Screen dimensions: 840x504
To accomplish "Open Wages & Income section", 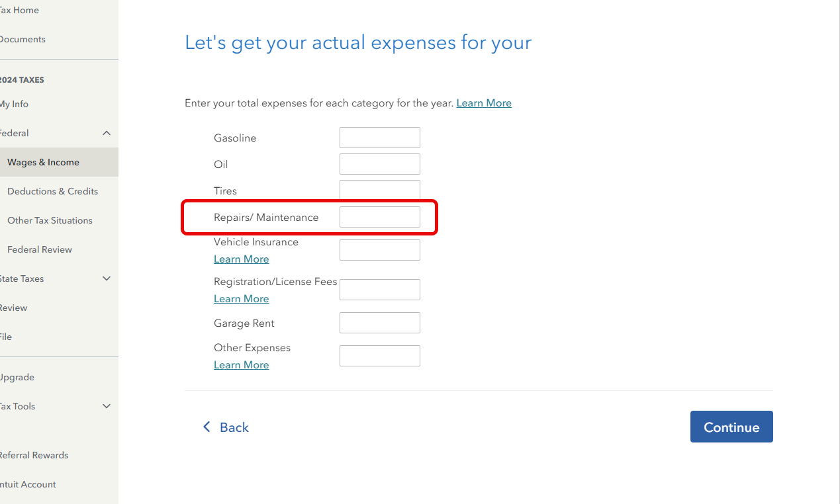I will (x=43, y=162).
